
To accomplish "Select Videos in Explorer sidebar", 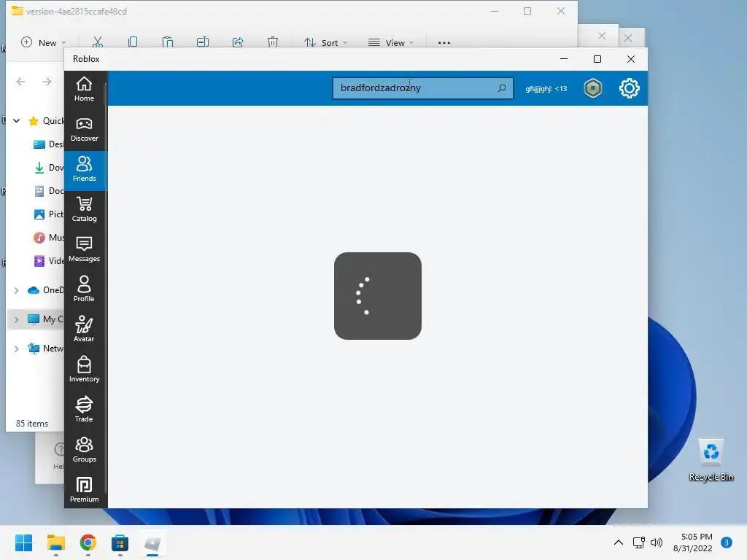I will tap(49, 261).
